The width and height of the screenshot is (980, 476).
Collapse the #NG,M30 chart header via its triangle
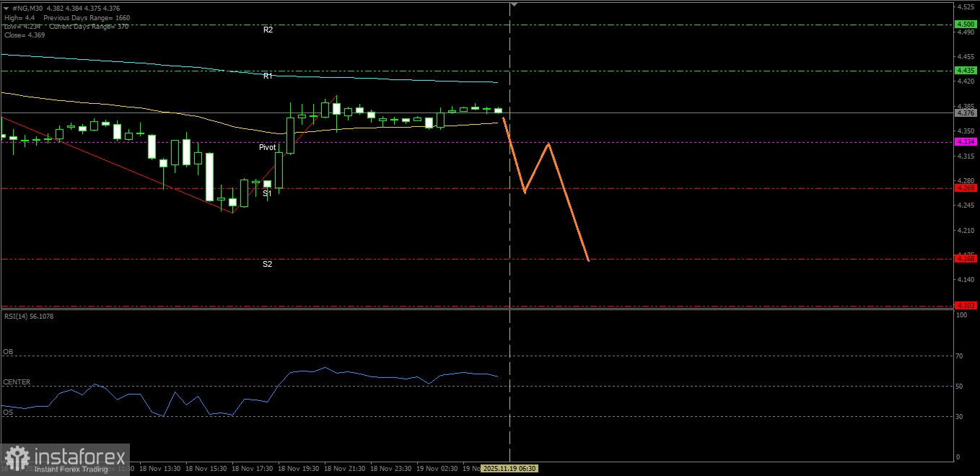[x=6, y=7]
